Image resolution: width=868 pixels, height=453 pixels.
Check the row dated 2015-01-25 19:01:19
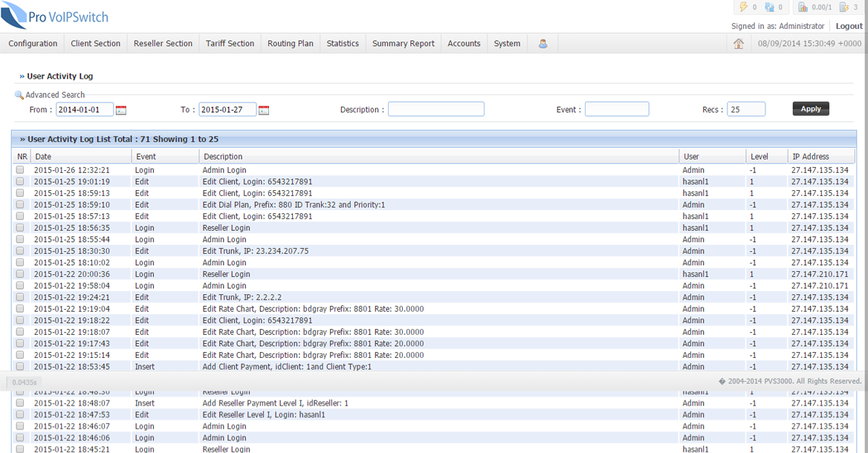(x=20, y=181)
